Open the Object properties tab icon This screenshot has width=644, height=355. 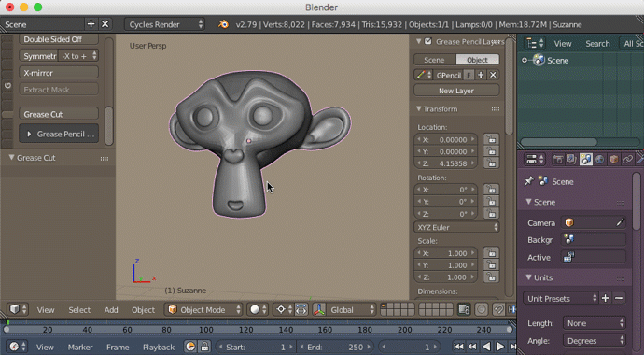pyautogui.click(x=613, y=159)
